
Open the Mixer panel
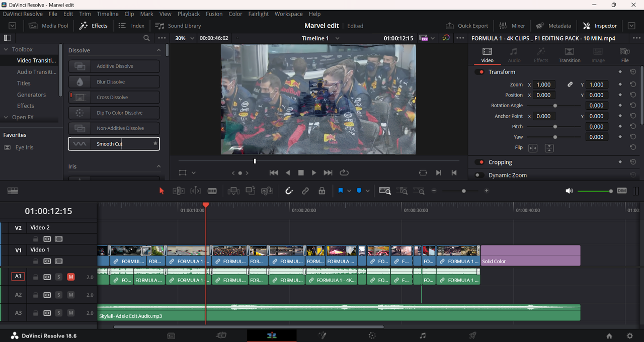[512, 26]
